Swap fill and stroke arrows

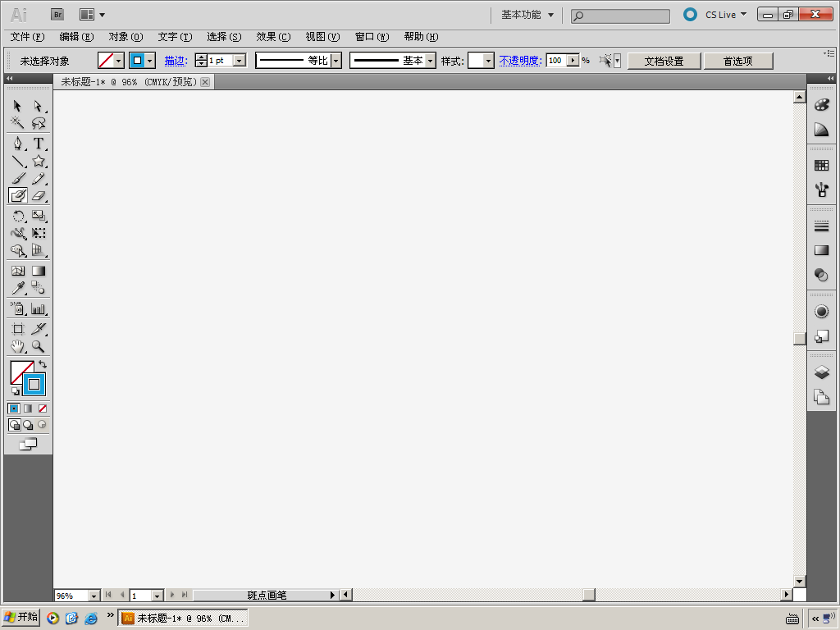[x=43, y=364]
